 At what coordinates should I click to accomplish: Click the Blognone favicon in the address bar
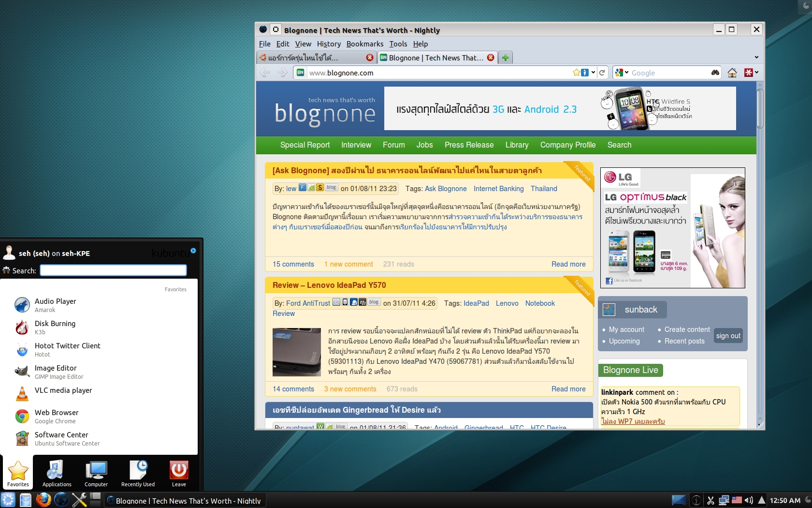coord(301,73)
